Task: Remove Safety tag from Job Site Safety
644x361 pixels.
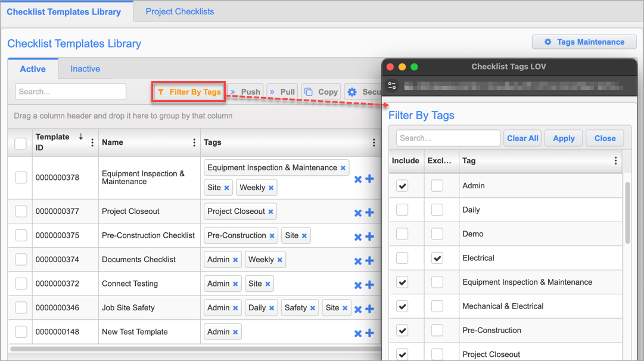Action: tap(313, 308)
